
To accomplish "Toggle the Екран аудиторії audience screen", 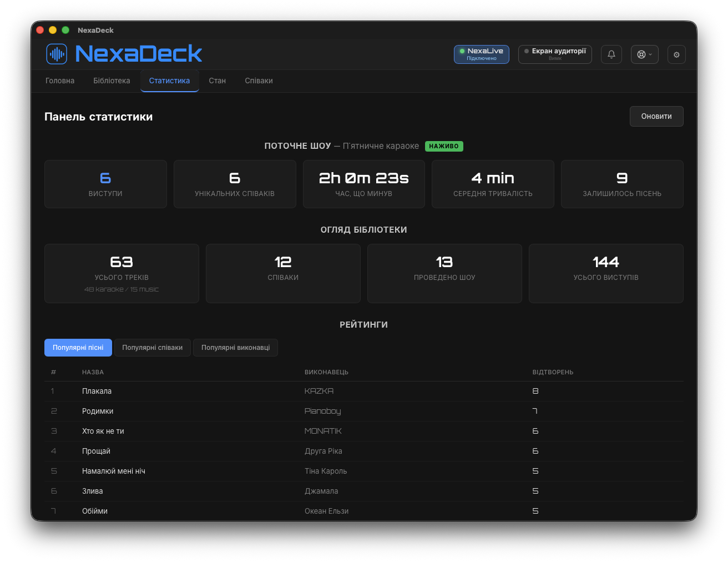I will tap(555, 54).
